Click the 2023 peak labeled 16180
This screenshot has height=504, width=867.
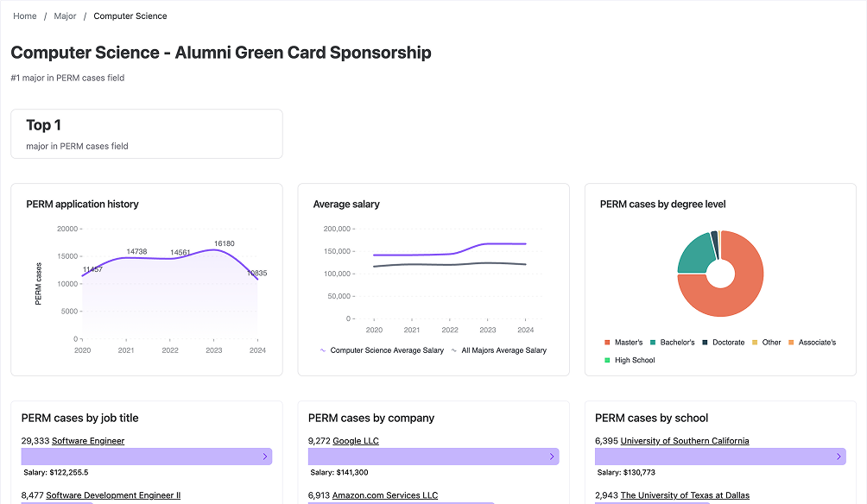click(x=214, y=250)
